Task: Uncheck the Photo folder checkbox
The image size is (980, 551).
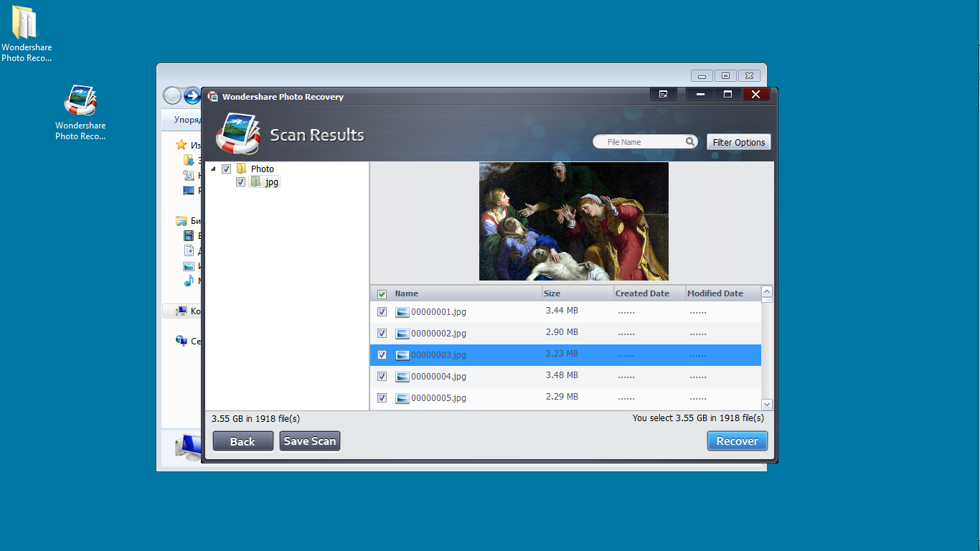Action: click(227, 169)
